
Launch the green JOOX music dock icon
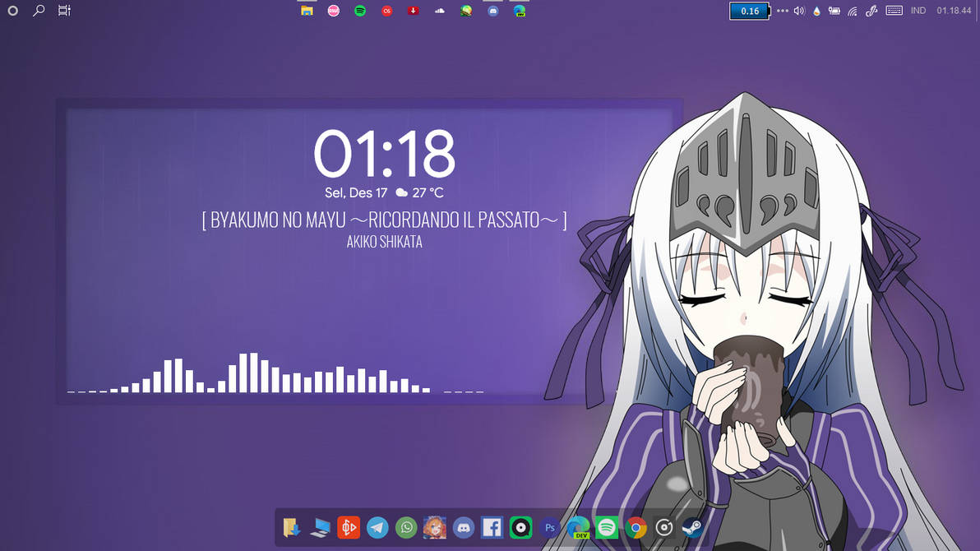tap(520, 528)
